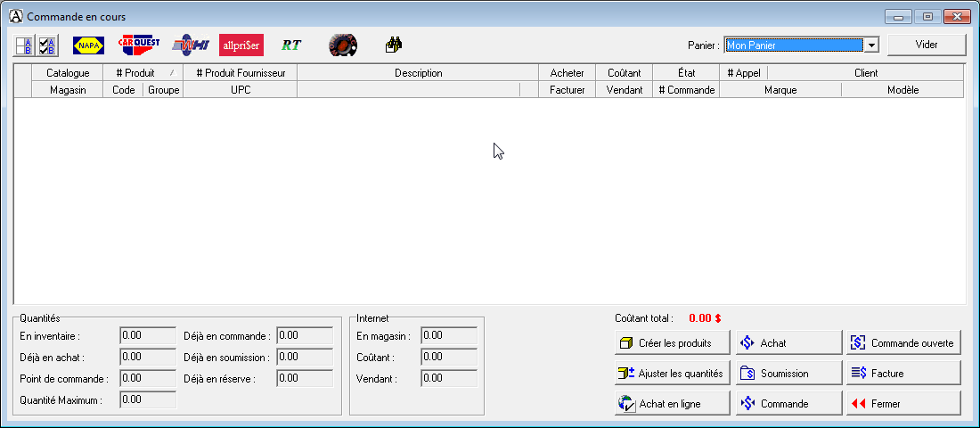Click the Soumission button
Screen dimensions: 980x428
[789, 373]
